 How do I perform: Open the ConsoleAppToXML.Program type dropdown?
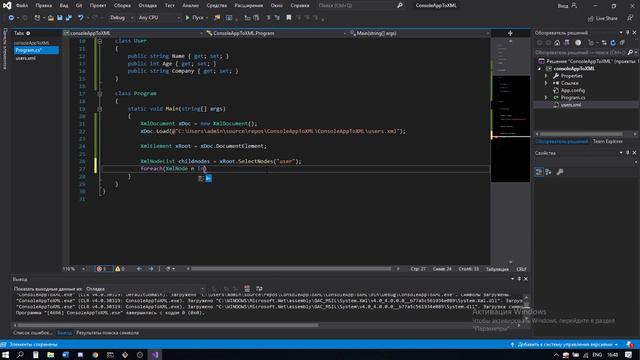[276, 33]
